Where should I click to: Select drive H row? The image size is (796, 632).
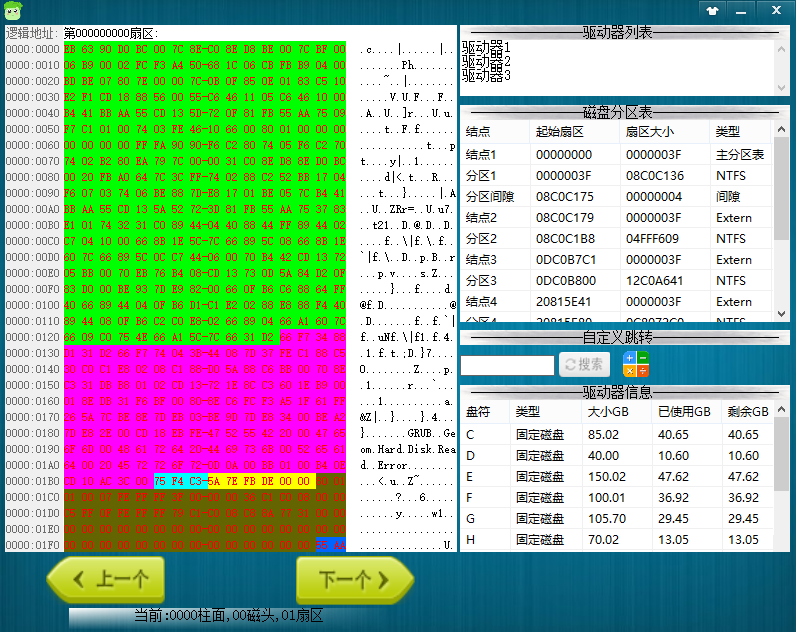[x=617, y=540]
